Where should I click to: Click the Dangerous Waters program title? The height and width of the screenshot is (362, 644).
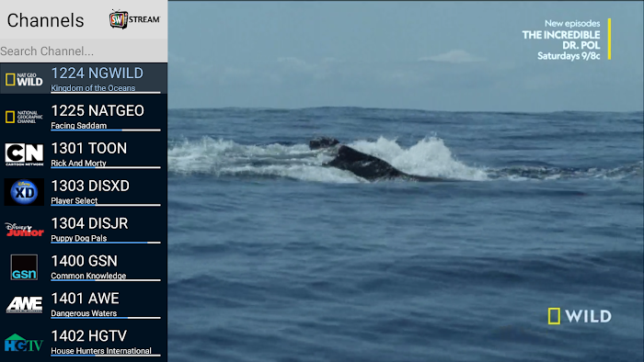point(84,313)
